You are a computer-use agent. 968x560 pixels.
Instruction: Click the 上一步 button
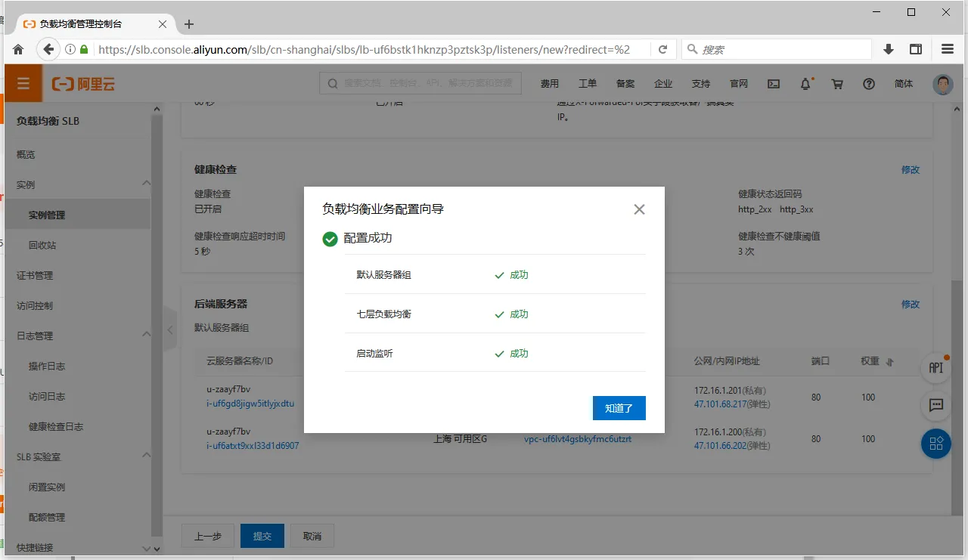coord(208,536)
